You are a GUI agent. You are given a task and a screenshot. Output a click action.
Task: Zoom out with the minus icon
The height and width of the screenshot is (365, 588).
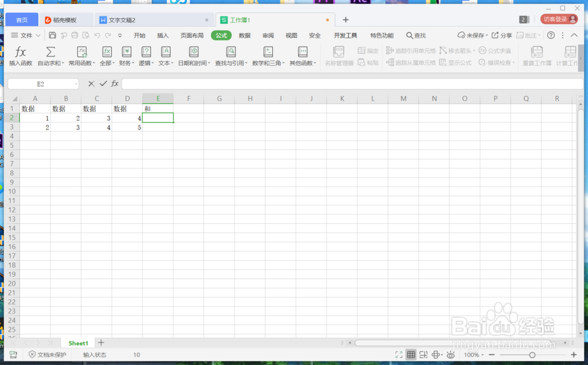tap(492, 355)
